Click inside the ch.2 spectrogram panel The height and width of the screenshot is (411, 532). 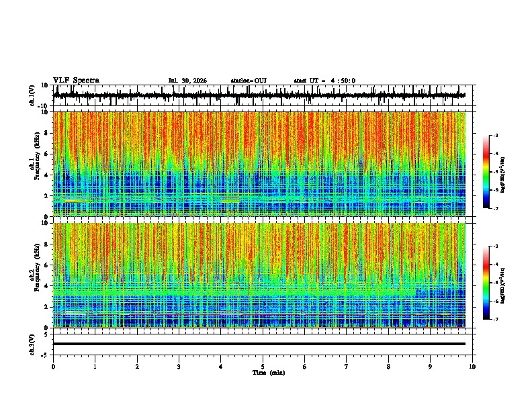pos(259,275)
